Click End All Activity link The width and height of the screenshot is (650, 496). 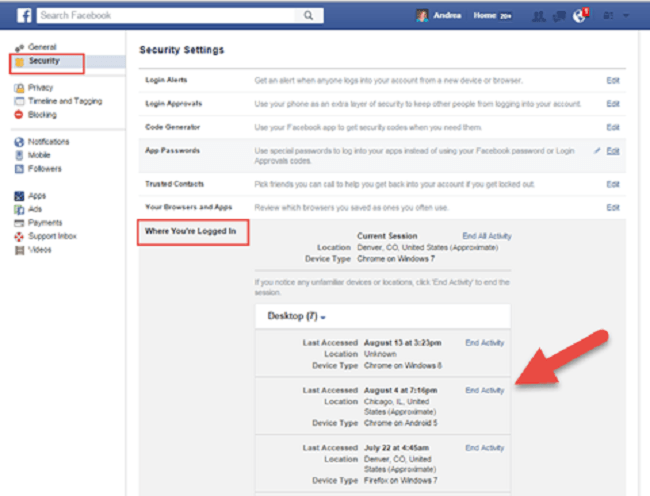[487, 236]
